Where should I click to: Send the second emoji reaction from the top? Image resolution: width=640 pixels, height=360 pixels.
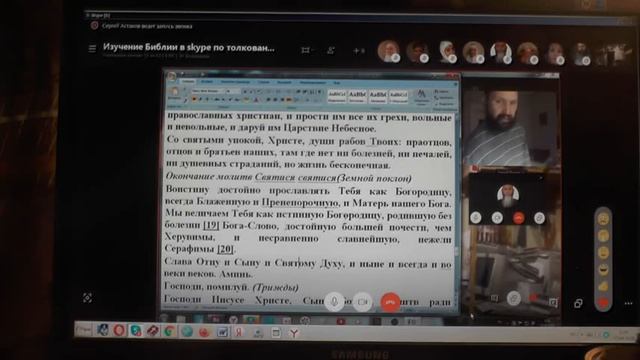[603, 236]
